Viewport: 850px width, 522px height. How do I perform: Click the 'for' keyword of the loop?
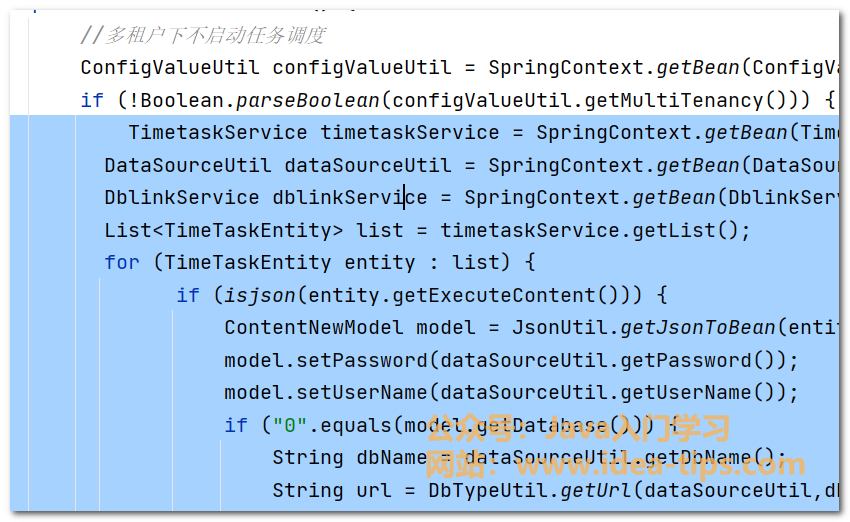pyautogui.click(x=122, y=262)
